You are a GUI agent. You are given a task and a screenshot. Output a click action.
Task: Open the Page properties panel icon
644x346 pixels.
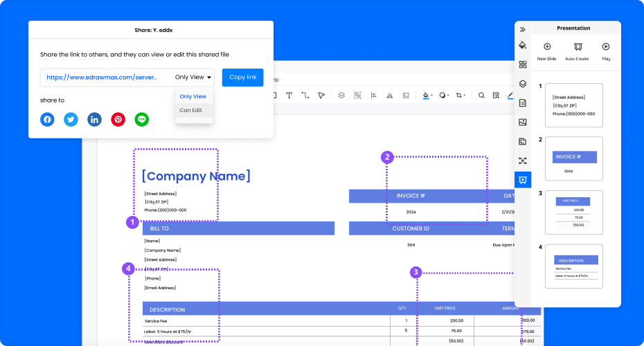522,103
